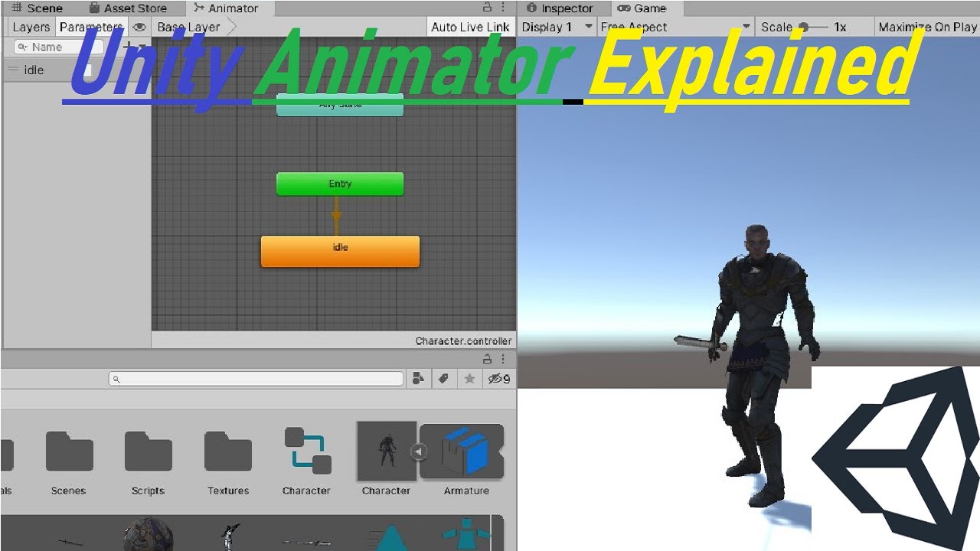Open the Search by Label tag icon
Viewport: 980px width, 551px height.
click(443, 379)
